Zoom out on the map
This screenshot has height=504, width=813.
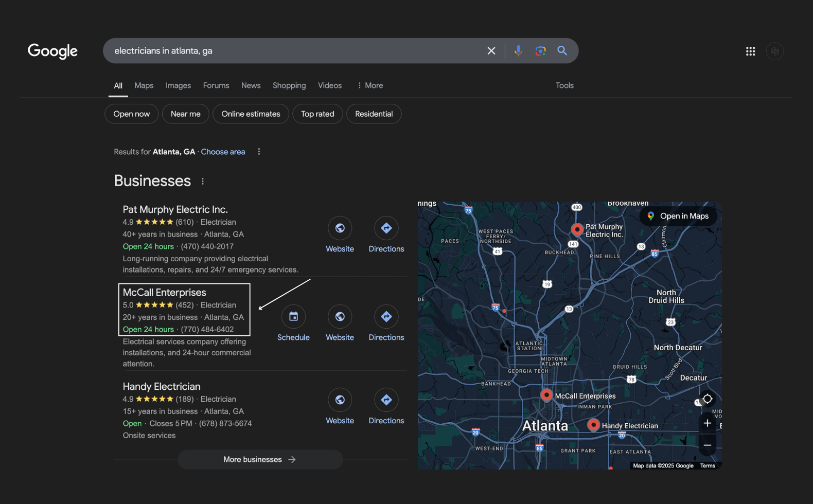pos(708,445)
